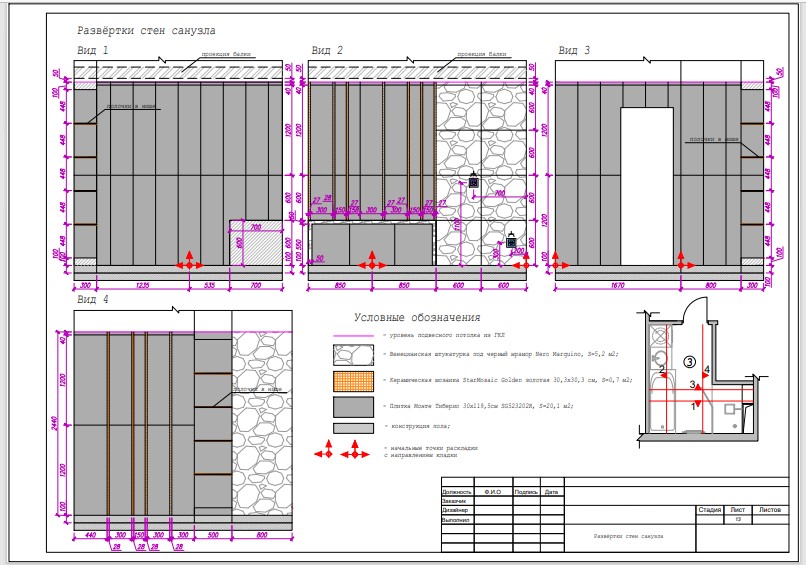This screenshot has width=806, height=565.
Task: Select view direction marker 1 on the floor plan
Action: tap(695, 405)
